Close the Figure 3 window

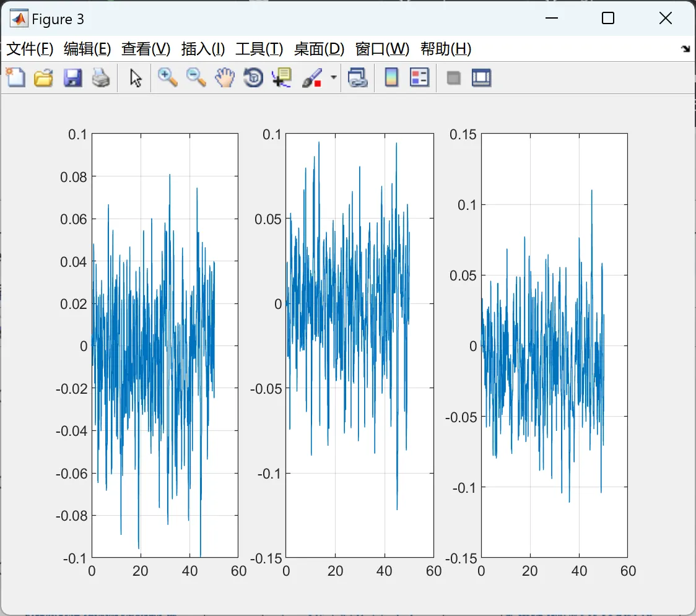pyautogui.click(x=666, y=18)
